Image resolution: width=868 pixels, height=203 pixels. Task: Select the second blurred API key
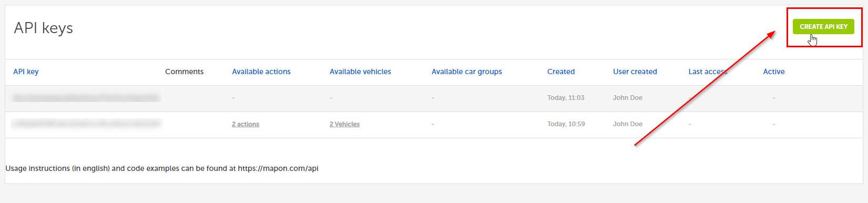pos(86,124)
